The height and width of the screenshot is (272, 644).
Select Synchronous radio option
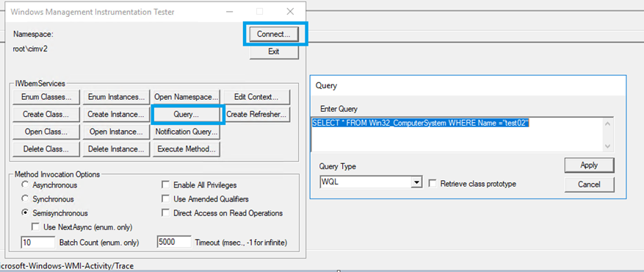click(26, 199)
